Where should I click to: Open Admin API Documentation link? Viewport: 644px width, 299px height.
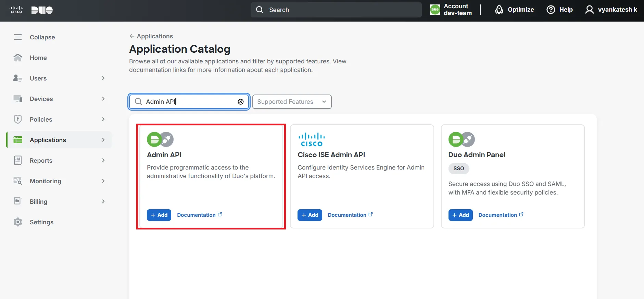coord(196,215)
